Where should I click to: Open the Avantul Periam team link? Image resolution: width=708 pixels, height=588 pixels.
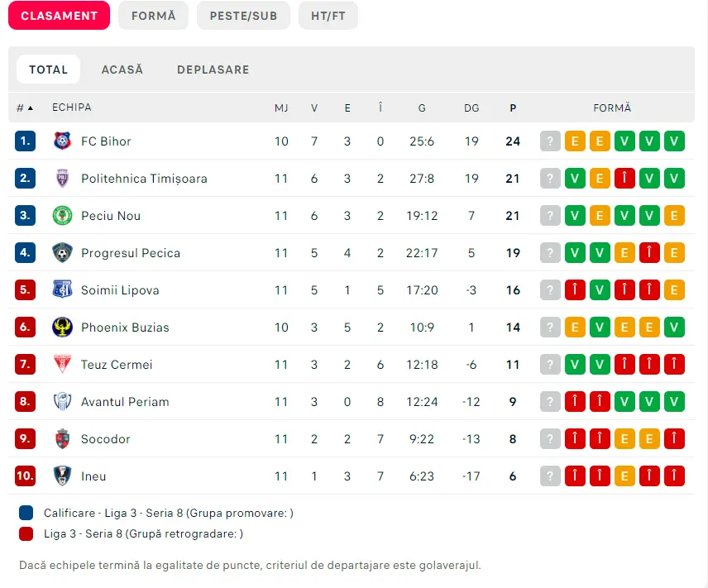point(125,402)
